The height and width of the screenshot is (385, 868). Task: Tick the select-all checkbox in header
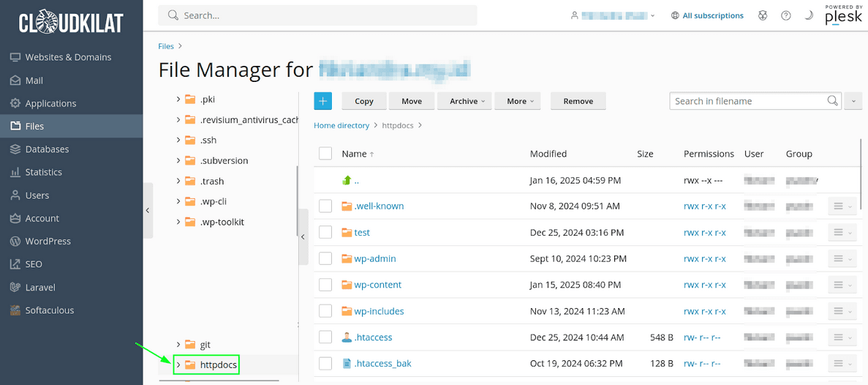(325, 154)
